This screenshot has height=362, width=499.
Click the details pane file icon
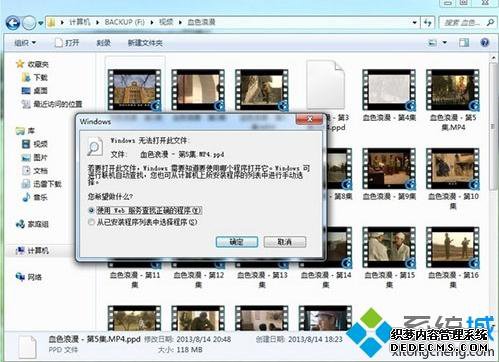pos(28,347)
